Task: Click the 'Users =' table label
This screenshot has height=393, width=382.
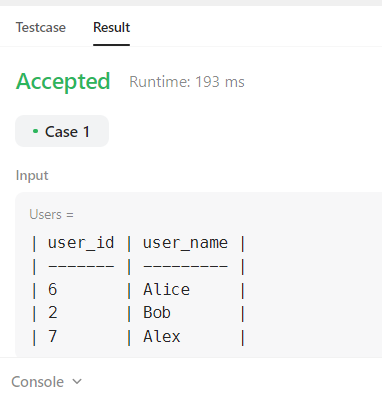Action: tap(51, 214)
